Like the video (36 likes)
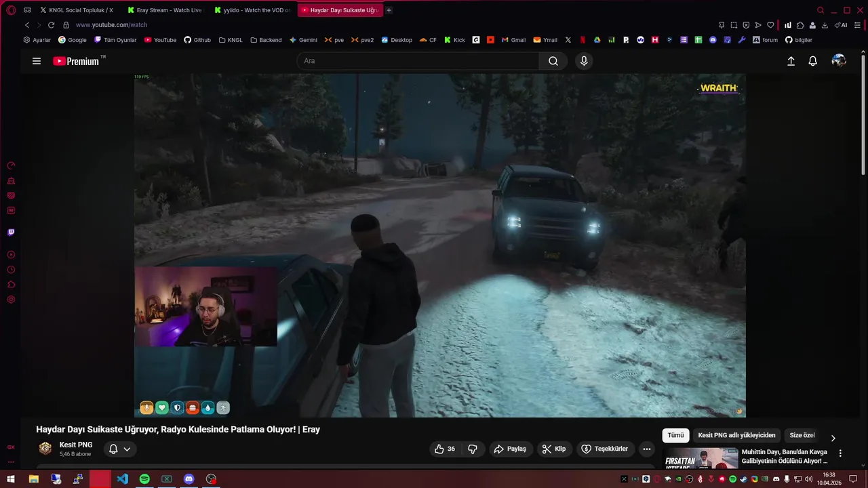Viewport: 868px width, 488px height. click(x=445, y=449)
